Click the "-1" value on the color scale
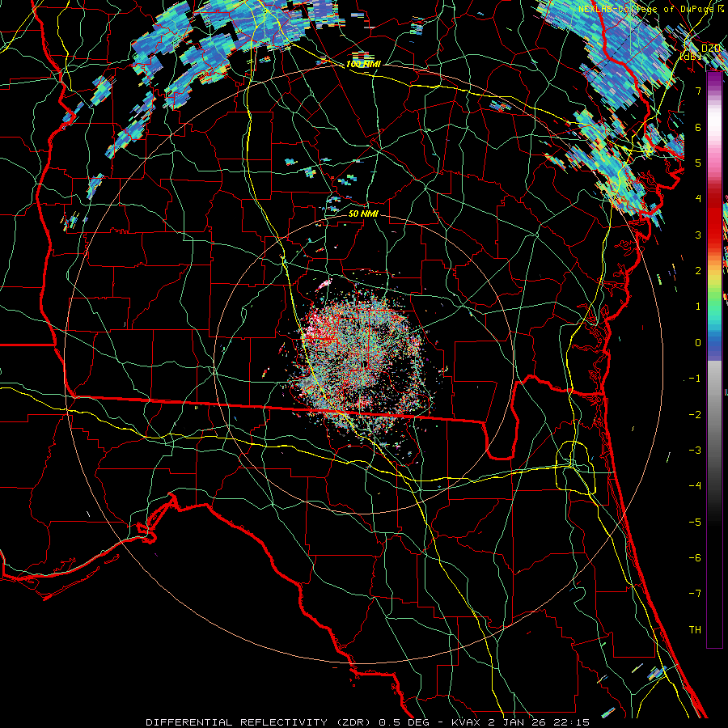Screen dimensions: 728x728 click(x=695, y=379)
